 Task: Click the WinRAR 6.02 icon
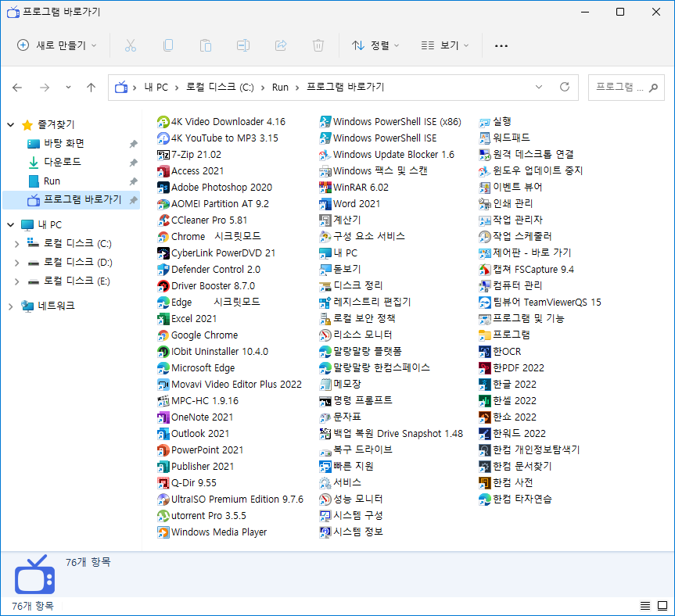[325, 188]
